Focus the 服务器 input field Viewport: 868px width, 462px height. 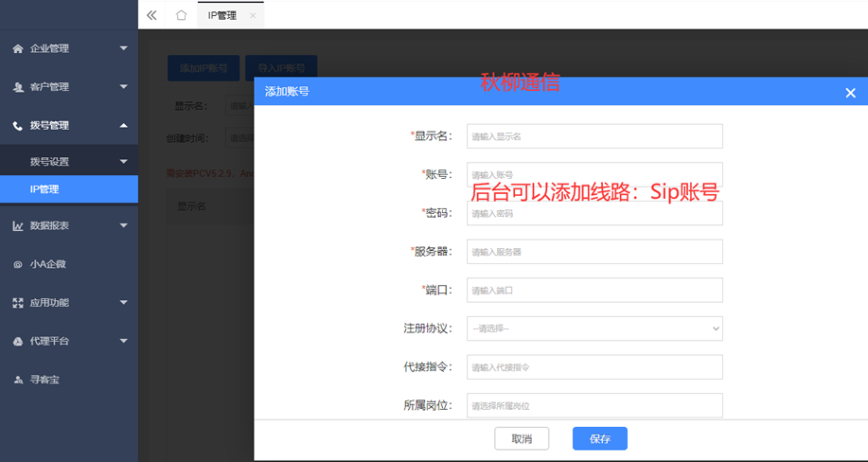coord(594,252)
